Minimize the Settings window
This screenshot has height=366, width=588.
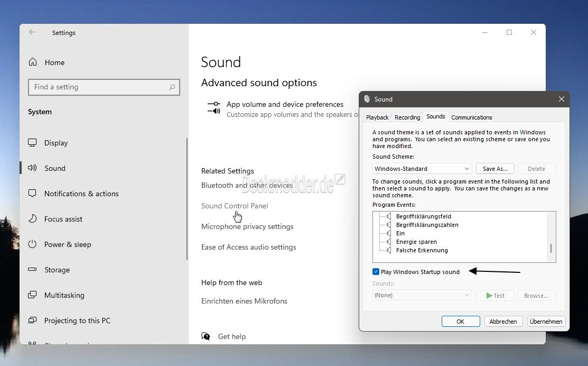point(485,32)
